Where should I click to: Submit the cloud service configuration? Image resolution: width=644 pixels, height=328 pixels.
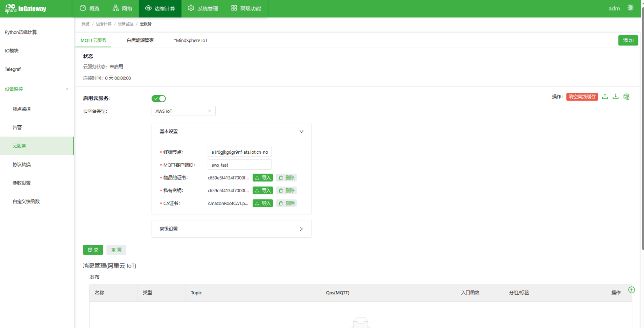pyautogui.click(x=93, y=250)
